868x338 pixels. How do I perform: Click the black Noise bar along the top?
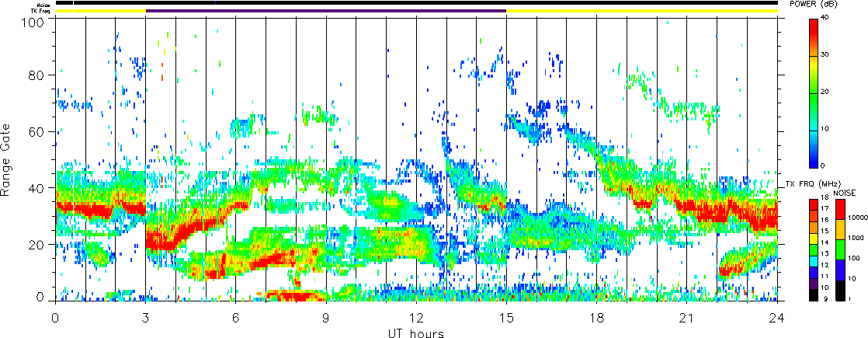(416, 3)
